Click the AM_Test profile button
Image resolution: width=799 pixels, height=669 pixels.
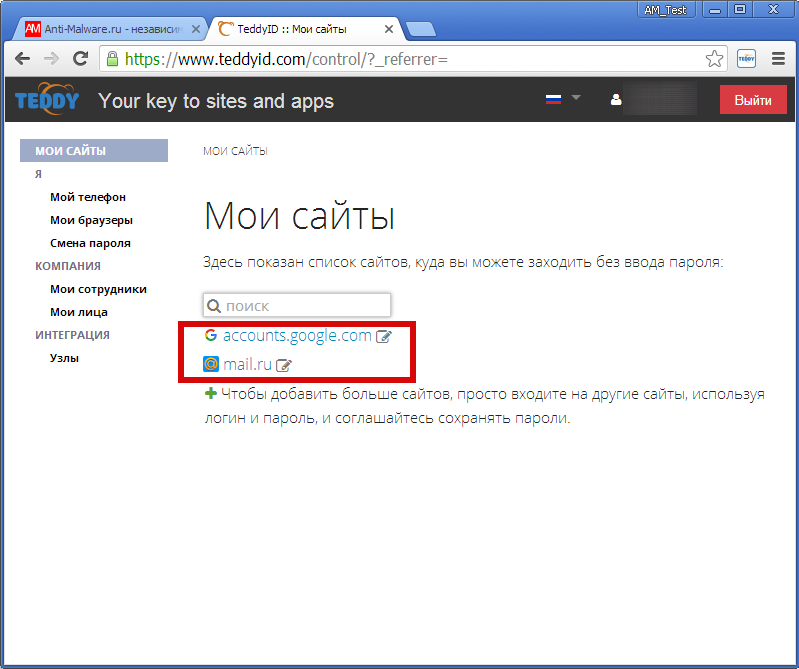coord(665,10)
